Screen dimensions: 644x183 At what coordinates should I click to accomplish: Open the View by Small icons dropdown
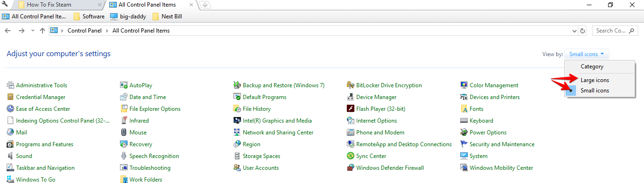[587, 54]
